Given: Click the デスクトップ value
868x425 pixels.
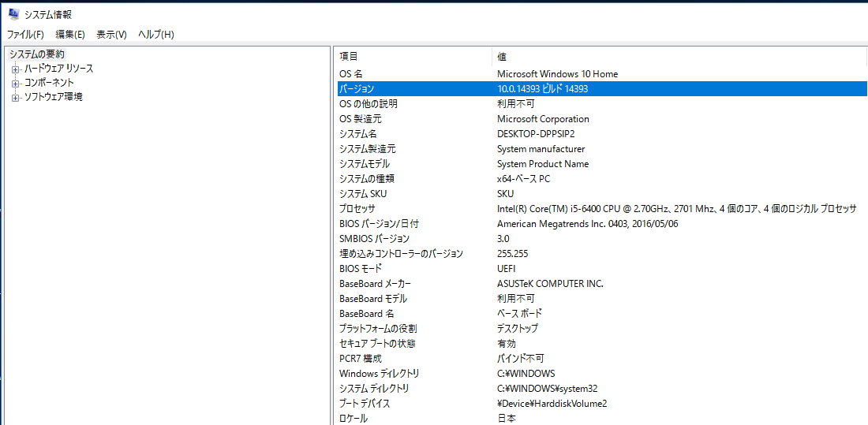Looking at the screenshot, I should pyautogui.click(x=517, y=329).
